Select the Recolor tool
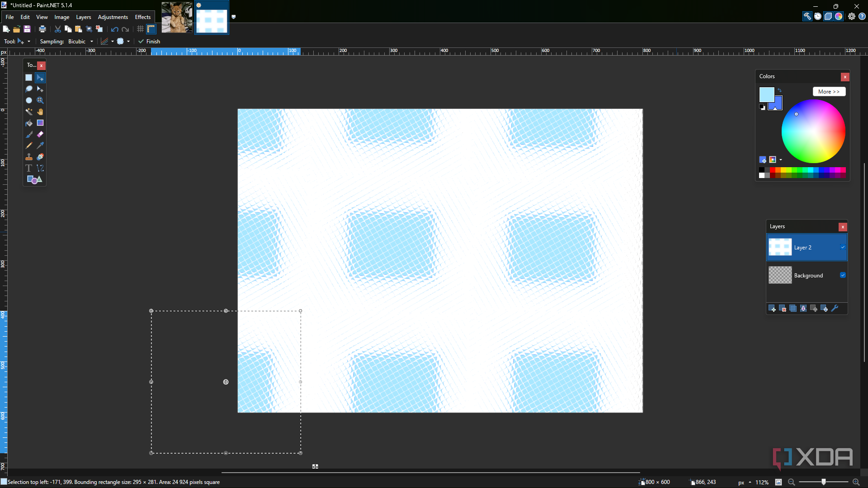 tap(40, 157)
